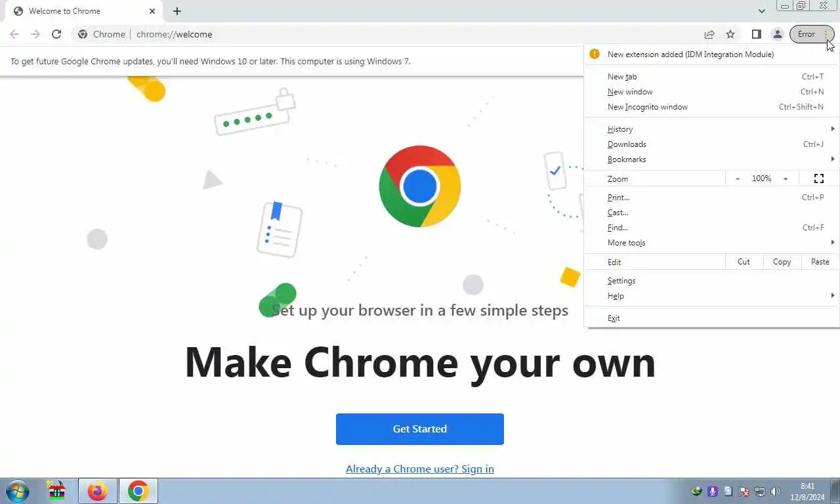Choose Find... from the menu

(x=711, y=228)
